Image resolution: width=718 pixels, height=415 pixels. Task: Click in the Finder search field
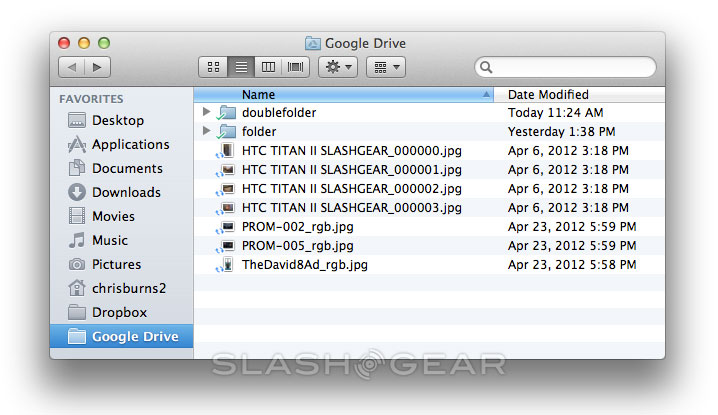[565, 67]
